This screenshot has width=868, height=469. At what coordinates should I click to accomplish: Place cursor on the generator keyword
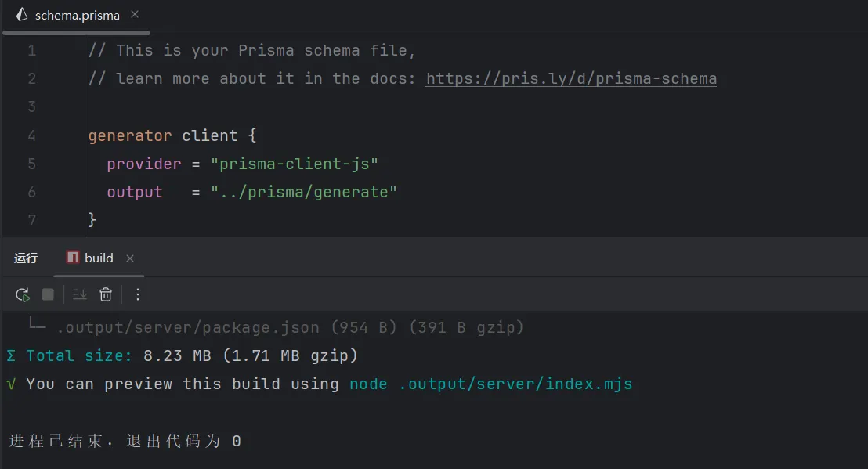pyautogui.click(x=129, y=135)
